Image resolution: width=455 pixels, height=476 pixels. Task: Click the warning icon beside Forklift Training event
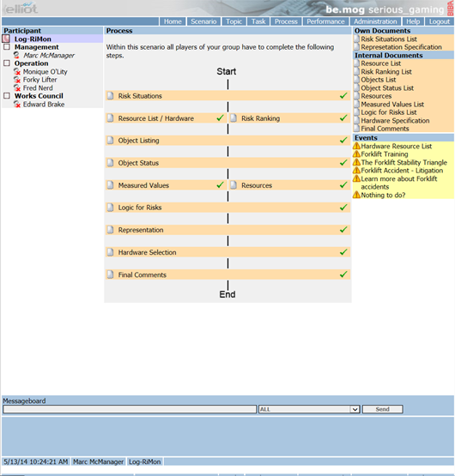pyautogui.click(x=356, y=154)
